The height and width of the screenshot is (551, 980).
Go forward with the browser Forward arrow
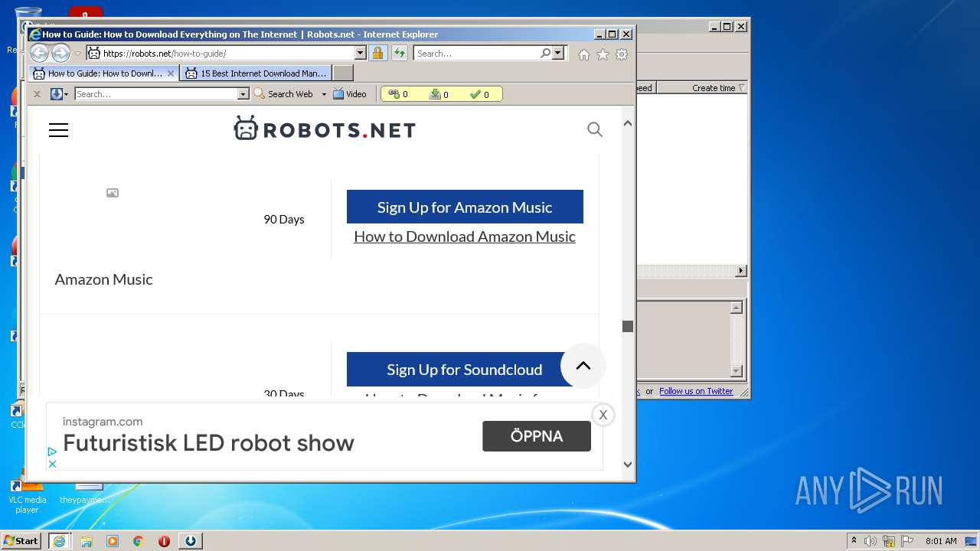[60, 54]
